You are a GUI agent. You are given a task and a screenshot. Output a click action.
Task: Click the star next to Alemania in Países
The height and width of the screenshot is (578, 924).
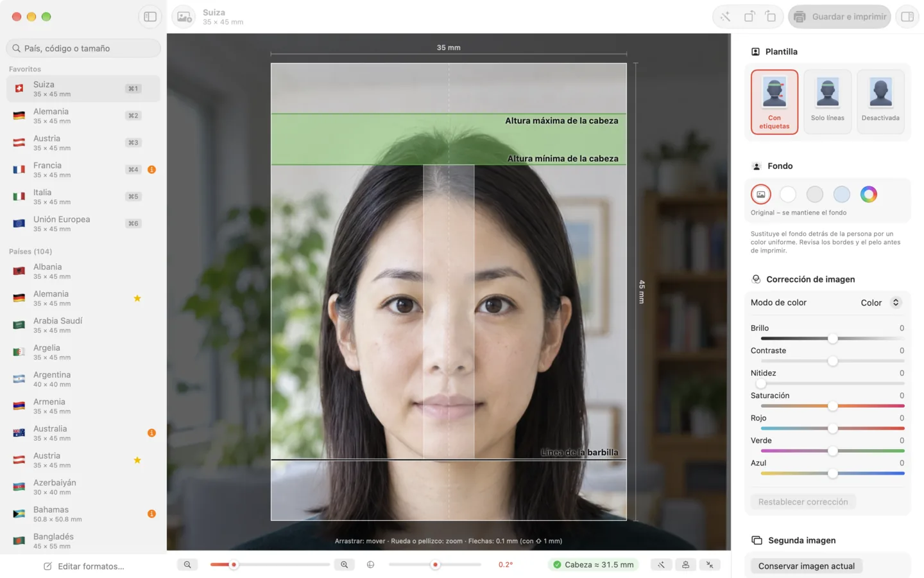pyautogui.click(x=137, y=298)
